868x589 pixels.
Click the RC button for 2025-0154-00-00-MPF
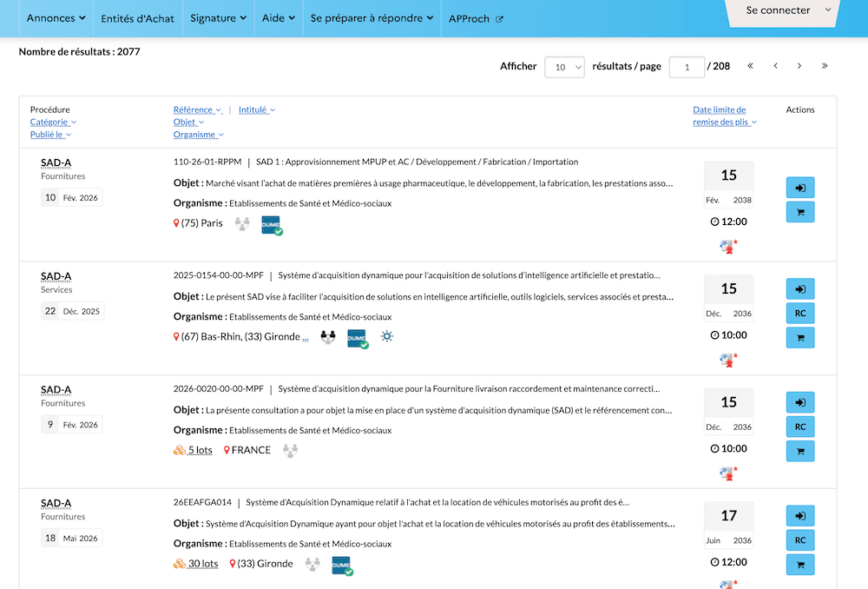pos(800,313)
